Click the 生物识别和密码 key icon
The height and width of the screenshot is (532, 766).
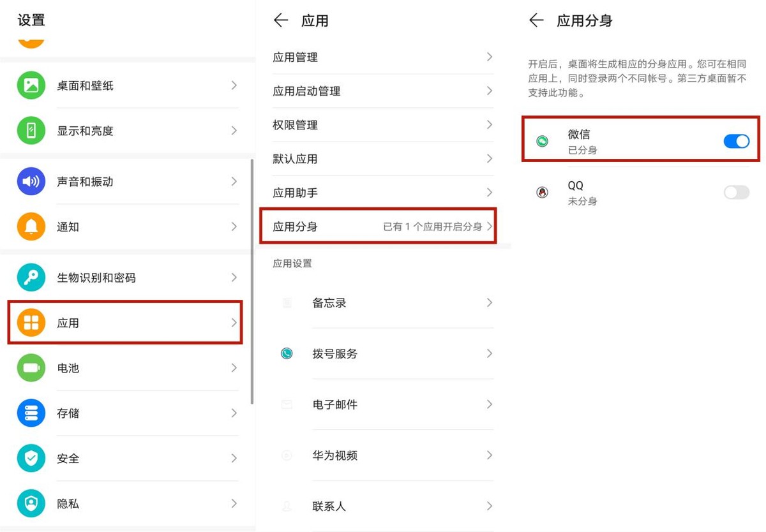31,277
